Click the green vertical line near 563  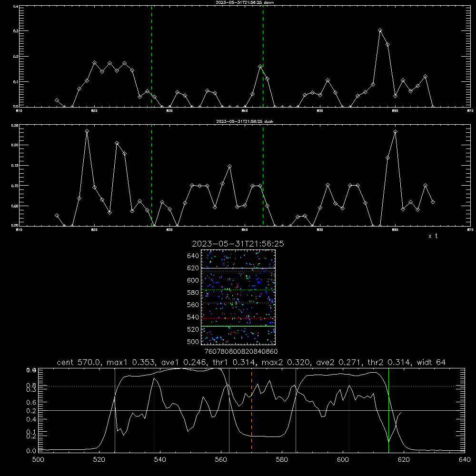point(229,410)
